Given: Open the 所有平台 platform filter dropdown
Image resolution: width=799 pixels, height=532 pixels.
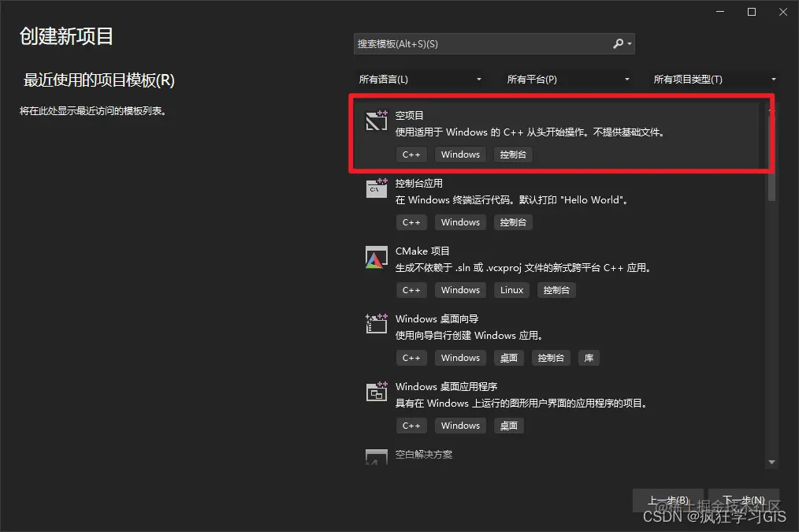Looking at the screenshot, I should pyautogui.click(x=567, y=80).
